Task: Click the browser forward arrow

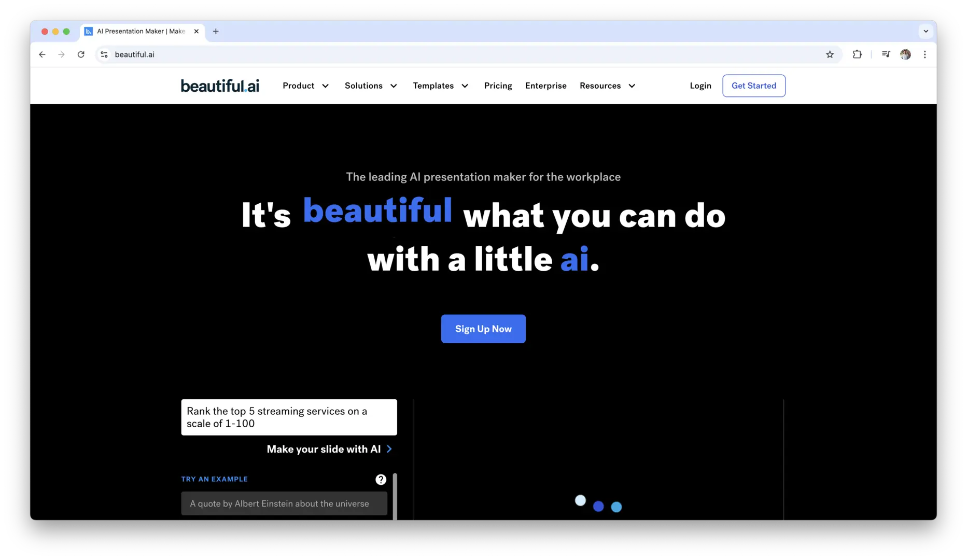Action: pos(62,54)
